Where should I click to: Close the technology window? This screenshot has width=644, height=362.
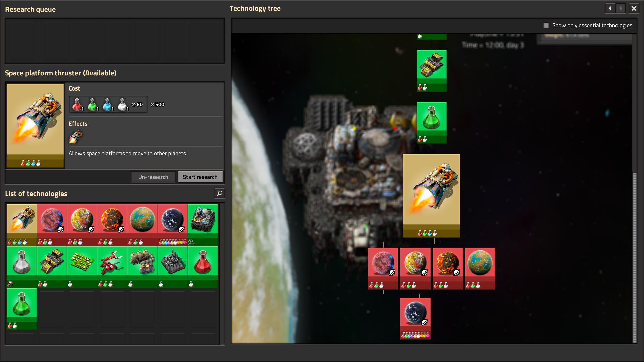coord(634,8)
